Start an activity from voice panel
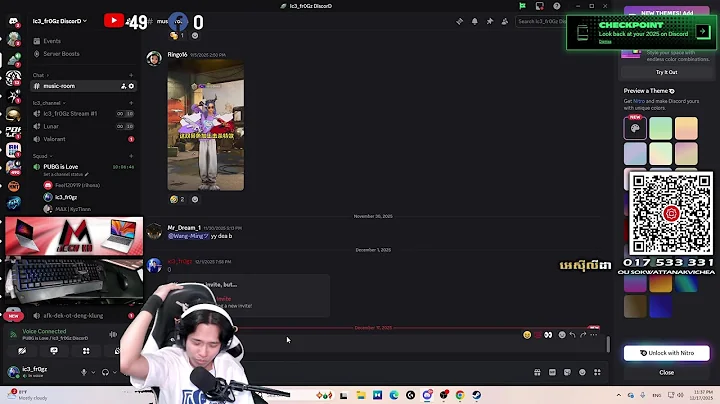This screenshot has height=404, width=720. (86, 351)
